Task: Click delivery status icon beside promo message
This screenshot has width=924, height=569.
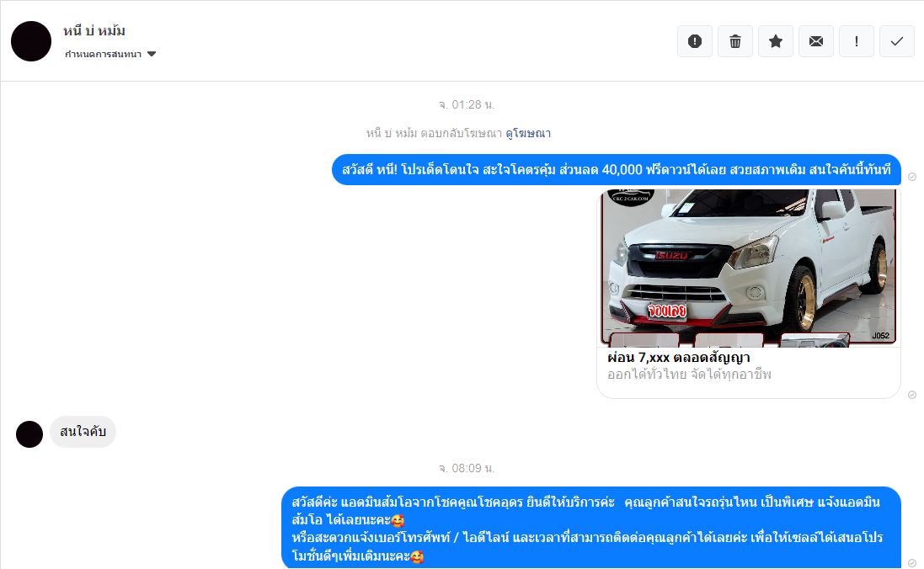Action: [912, 177]
